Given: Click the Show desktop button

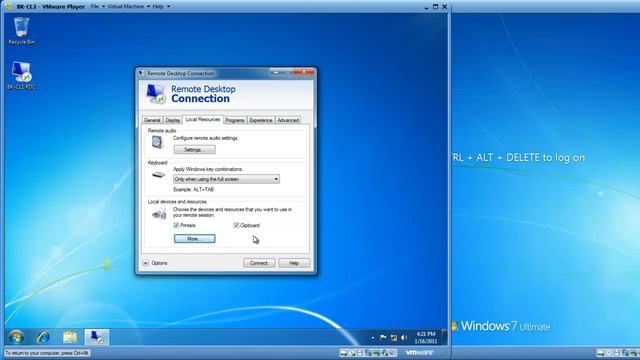Looking at the screenshot, I should point(444,338).
